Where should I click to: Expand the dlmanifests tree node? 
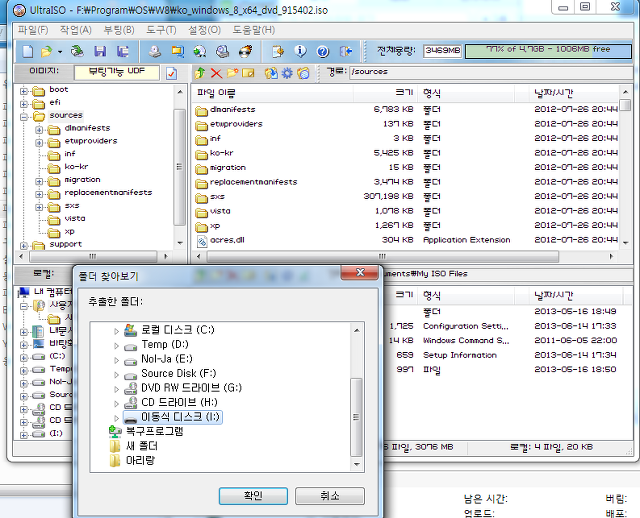click(x=39, y=130)
